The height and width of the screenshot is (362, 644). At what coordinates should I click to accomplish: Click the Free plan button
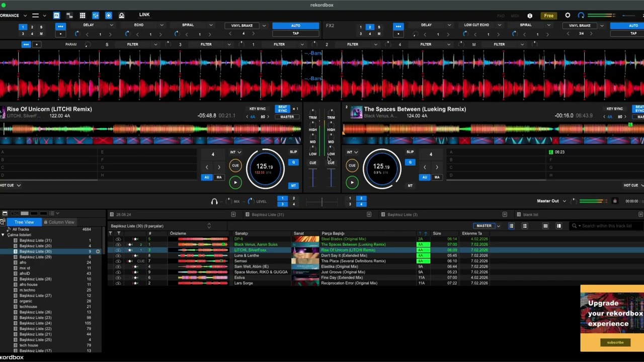pyautogui.click(x=548, y=16)
